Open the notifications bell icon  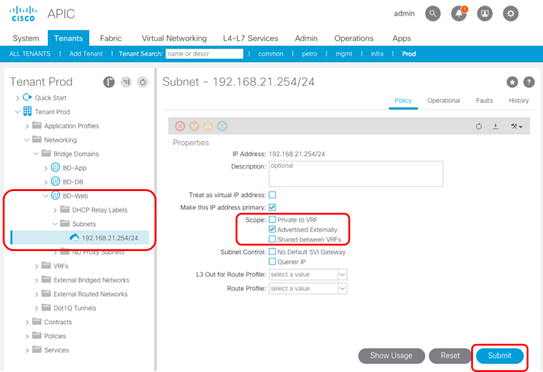click(x=459, y=14)
